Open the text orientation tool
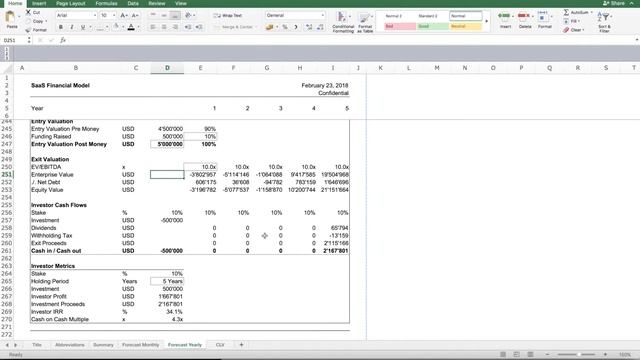 pyautogui.click(x=188, y=16)
